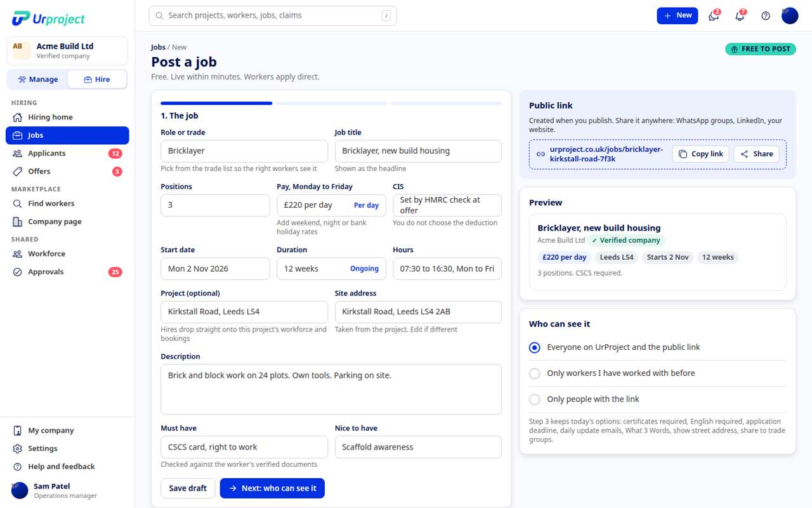Toggle the Per day pay unit
812x508 pixels.
(366, 205)
